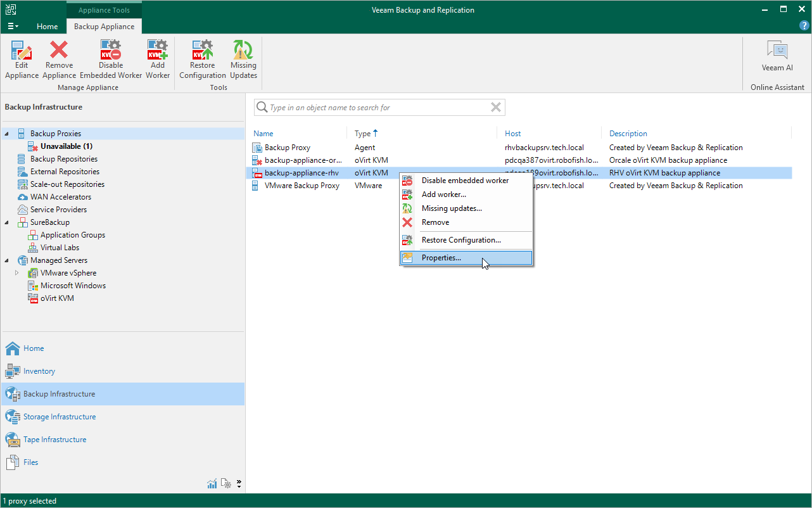Click the page-with-gear icon in navigation footer
Screen dimensions: 812x508
click(x=226, y=484)
